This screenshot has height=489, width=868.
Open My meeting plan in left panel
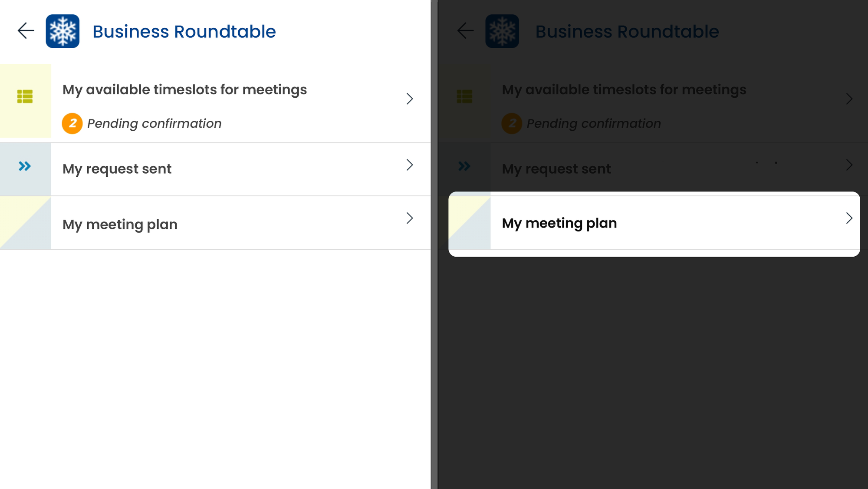coord(215,223)
